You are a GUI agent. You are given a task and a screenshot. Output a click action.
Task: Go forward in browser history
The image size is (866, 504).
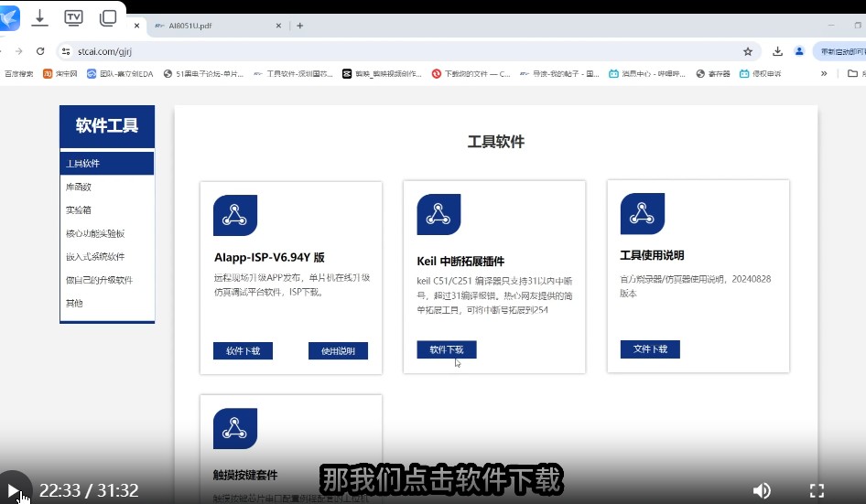[x=19, y=51]
